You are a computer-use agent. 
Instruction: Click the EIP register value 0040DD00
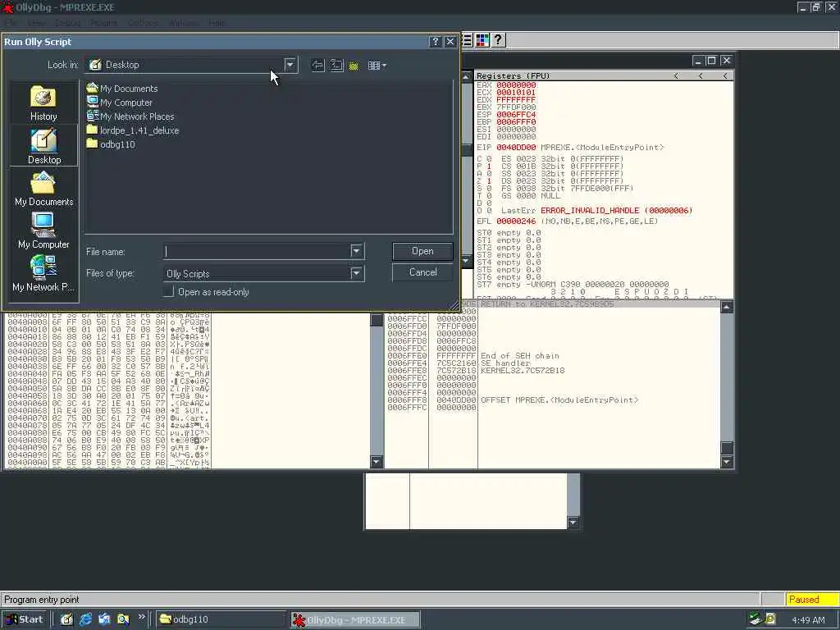(x=516, y=148)
